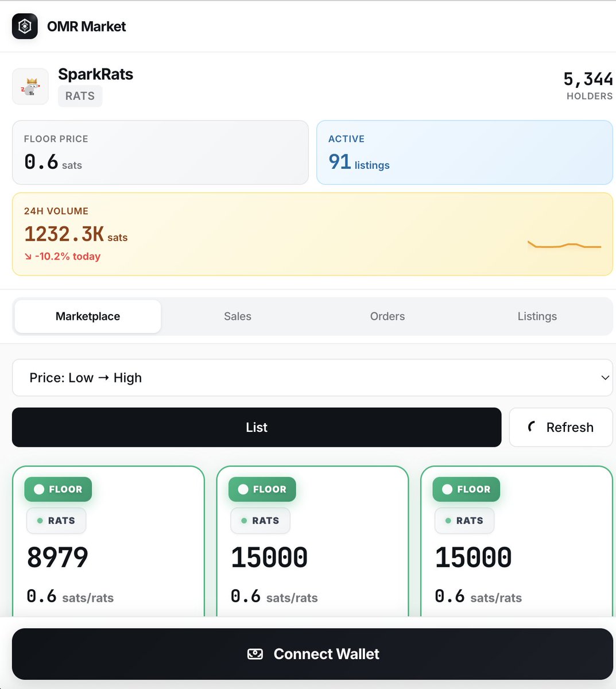Click the 5,344 holders count
Image resolution: width=616 pixels, height=689 pixels.
point(588,79)
